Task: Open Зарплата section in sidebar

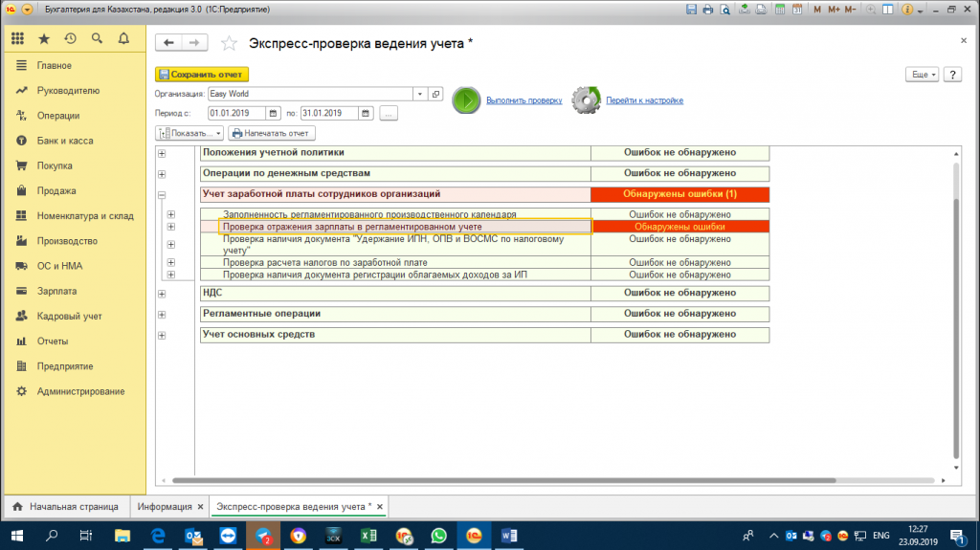Action: [x=56, y=291]
